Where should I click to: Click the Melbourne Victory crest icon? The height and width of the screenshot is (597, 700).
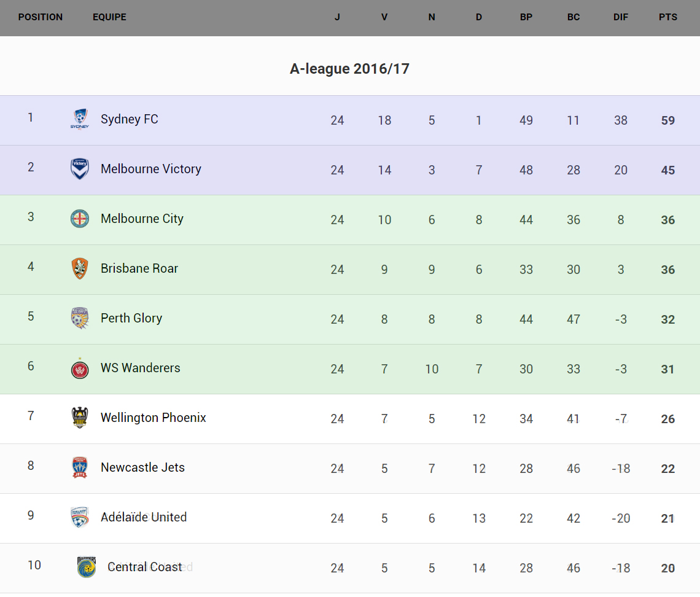click(x=80, y=169)
